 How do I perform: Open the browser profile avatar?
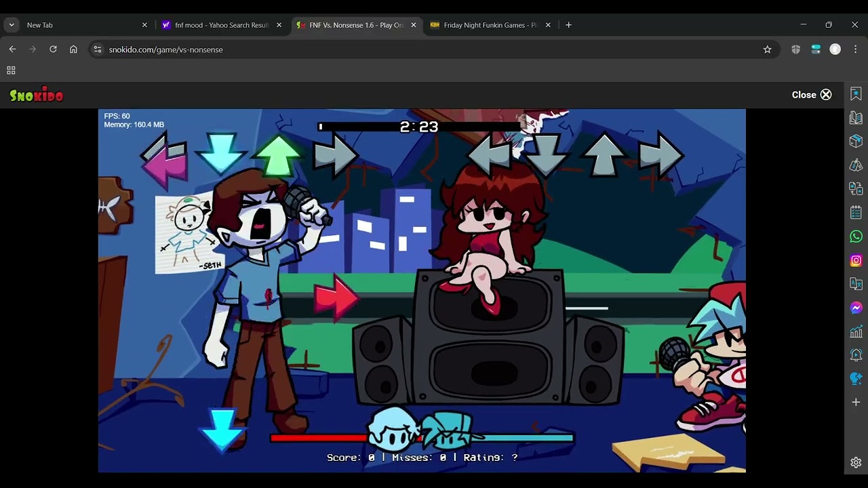point(835,49)
